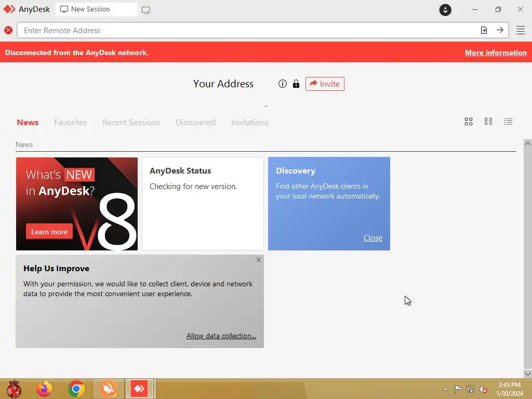This screenshot has width=532, height=399.
Task: Click the Your Address heading text
Action: (x=223, y=84)
